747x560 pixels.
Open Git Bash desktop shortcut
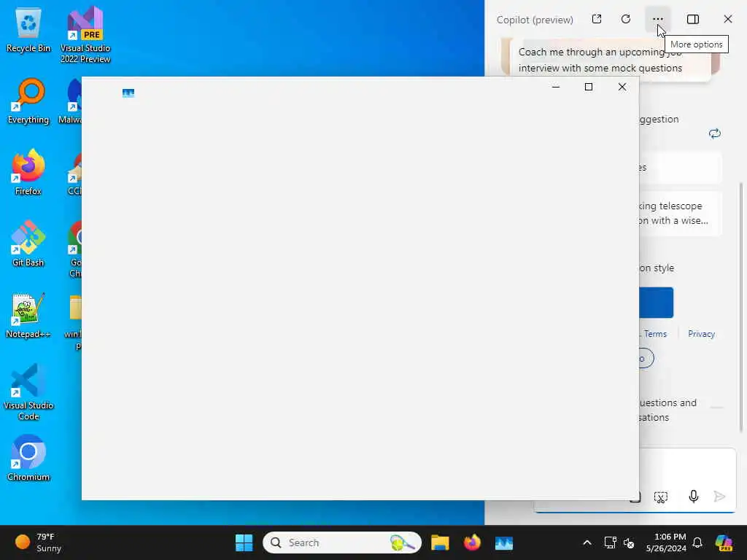[28, 244]
